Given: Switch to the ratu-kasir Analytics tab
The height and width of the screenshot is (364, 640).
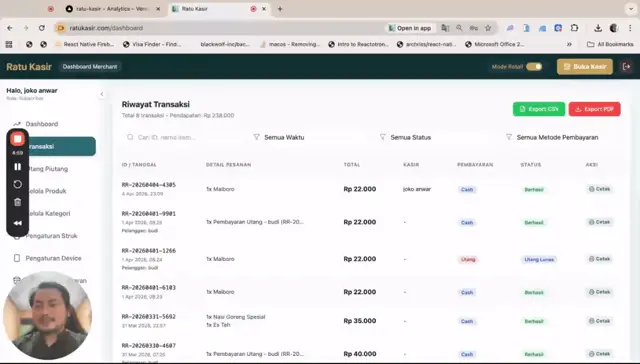Looking at the screenshot, I should click(111, 9).
